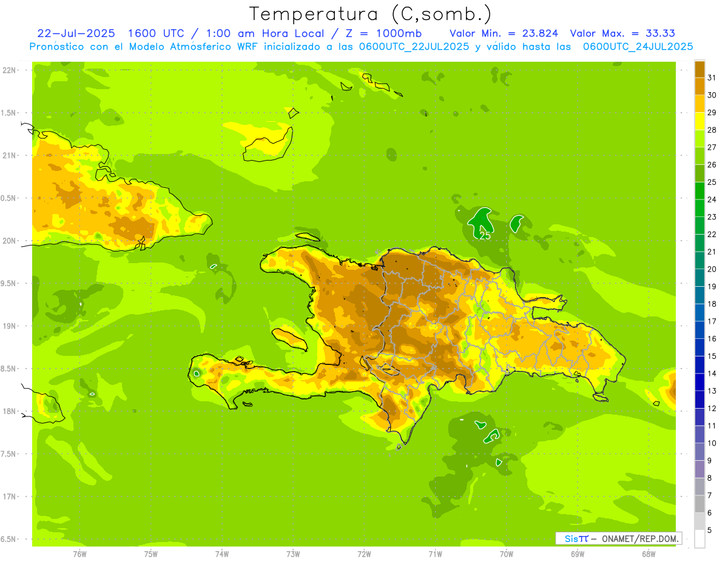Click the legend value 14
This screenshot has height=562, width=728.
(x=712, y=373)
